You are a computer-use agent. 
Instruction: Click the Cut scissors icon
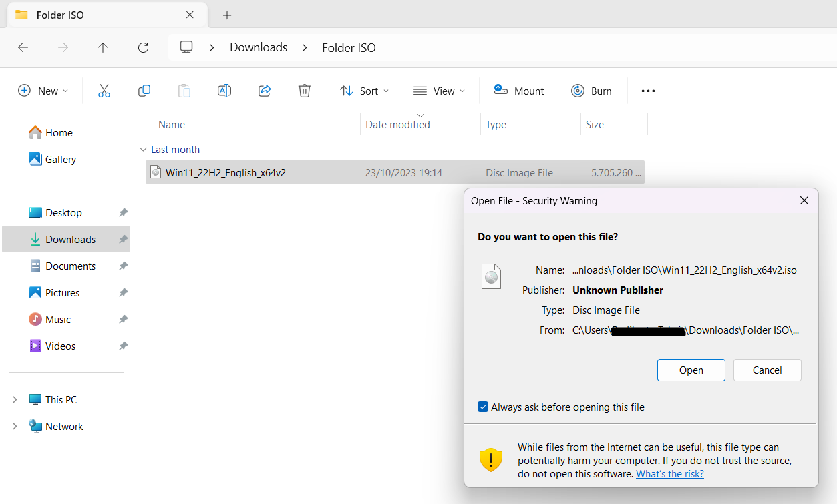[x=104, y=91]
